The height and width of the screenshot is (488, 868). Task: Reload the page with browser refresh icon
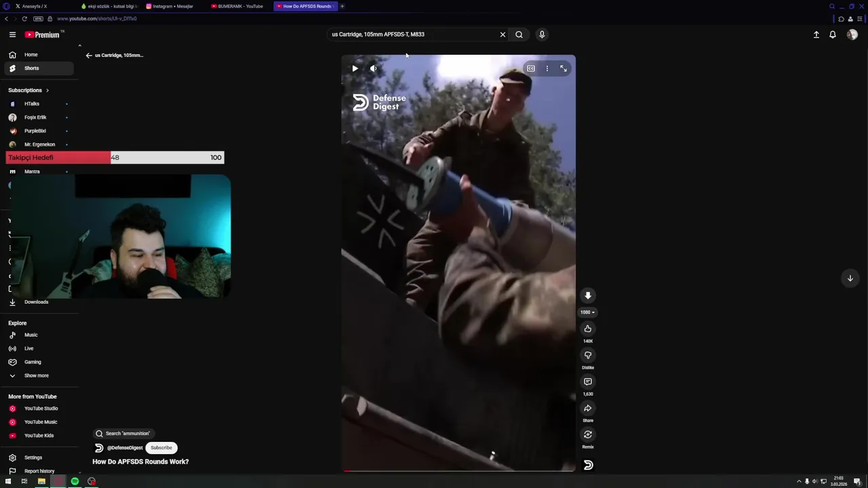(x=24, y=19)
